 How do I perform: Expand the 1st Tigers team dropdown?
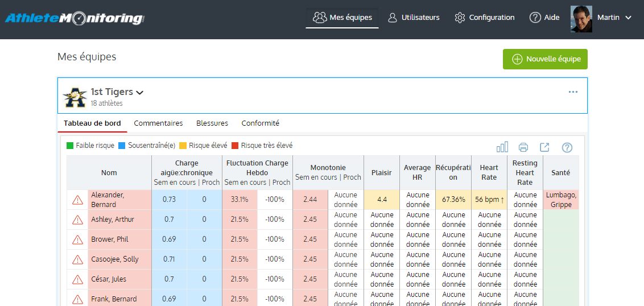pyautogui.click(x=139, y=93)
